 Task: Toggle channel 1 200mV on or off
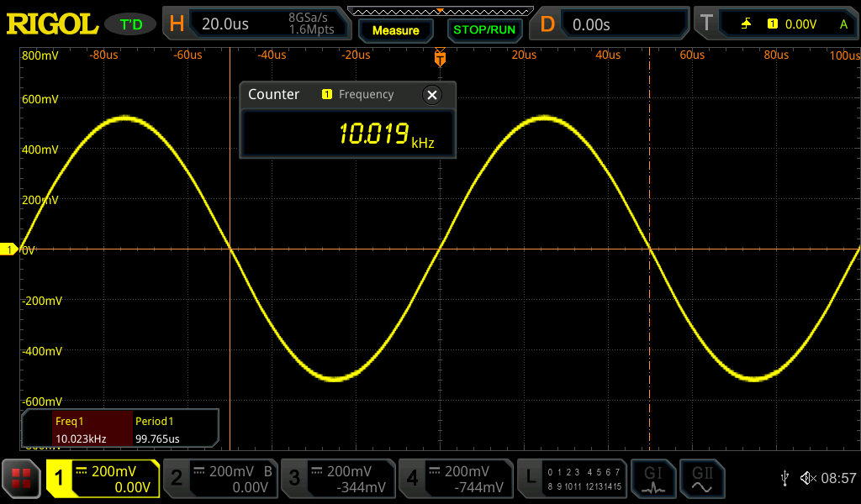pos(103,479)
